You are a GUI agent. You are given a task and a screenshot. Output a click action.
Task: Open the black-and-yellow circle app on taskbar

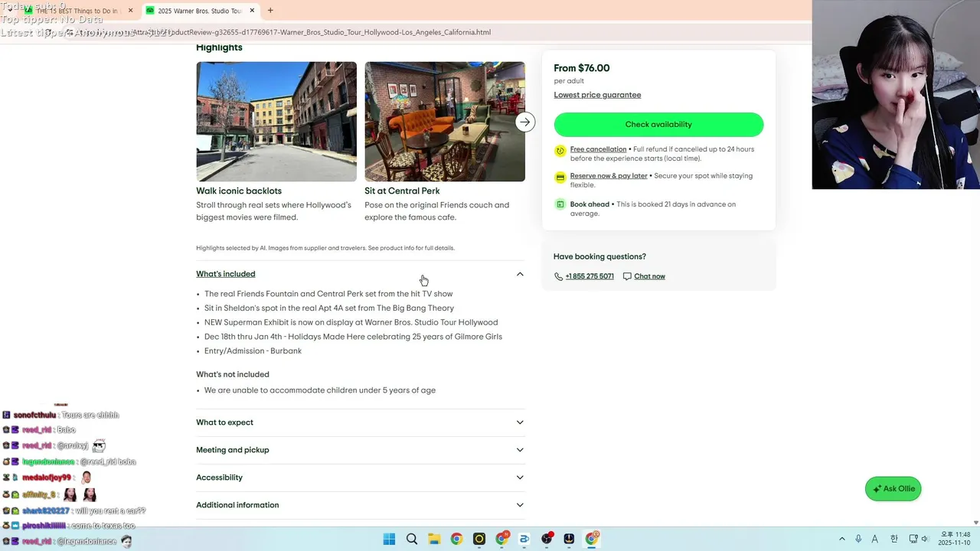pos(479,539)
